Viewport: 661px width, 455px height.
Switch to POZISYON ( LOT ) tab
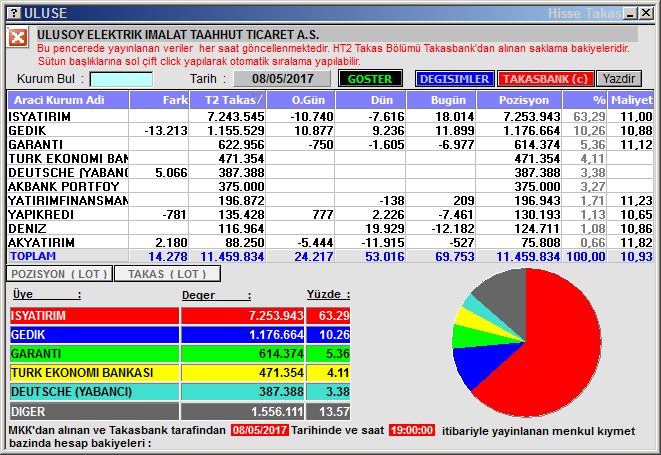[x=59, y=274]
